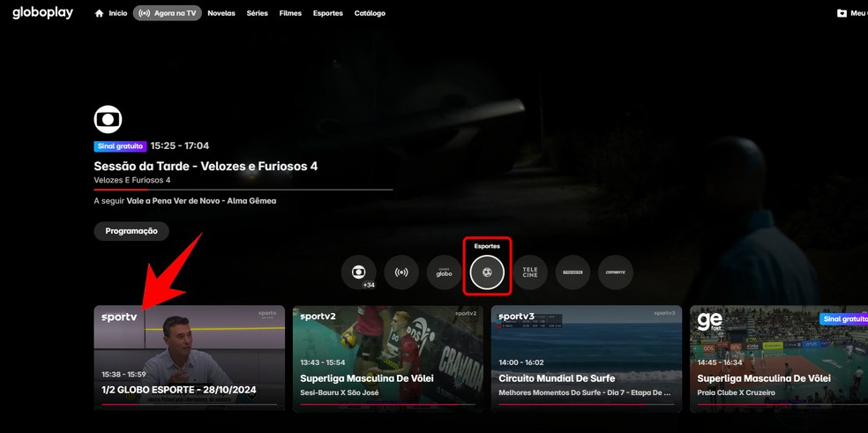Click the SporTV2 logo on second card
Viewport: 868px width, 433px height.
[x=318, y=317]
